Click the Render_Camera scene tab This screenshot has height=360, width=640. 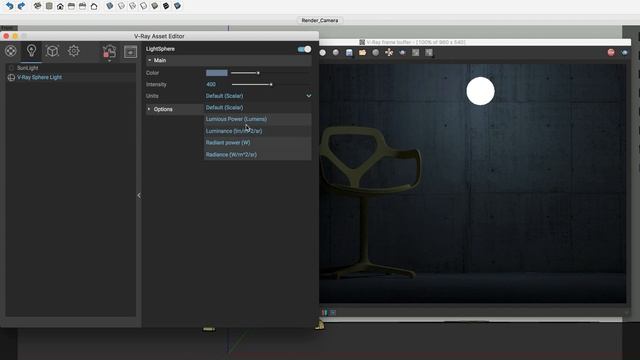(320, 20)
